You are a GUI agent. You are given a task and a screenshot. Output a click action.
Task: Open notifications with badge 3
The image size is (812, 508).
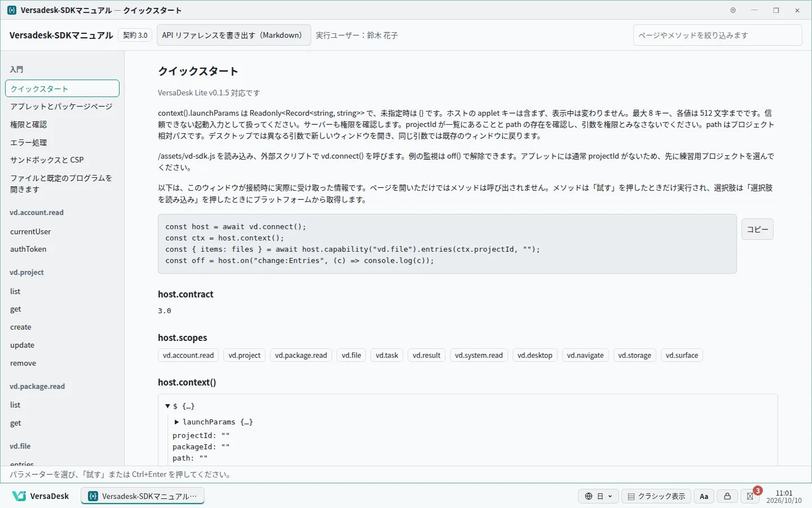[751, 496]
